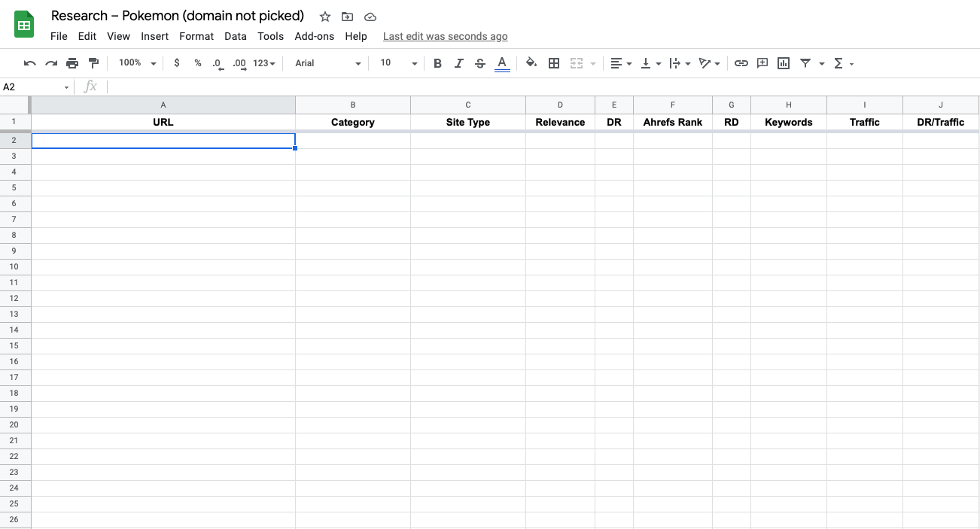Click the select-all corner box
This screenshot has height=529, width=980.
pos(15,105)
